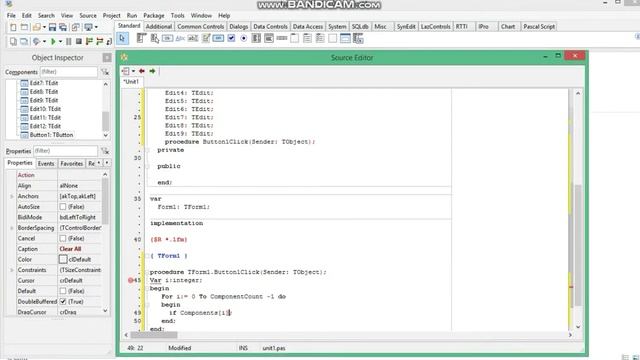Jump forward in Source Editor history
The image size is (640, 360).
point(152,71)
